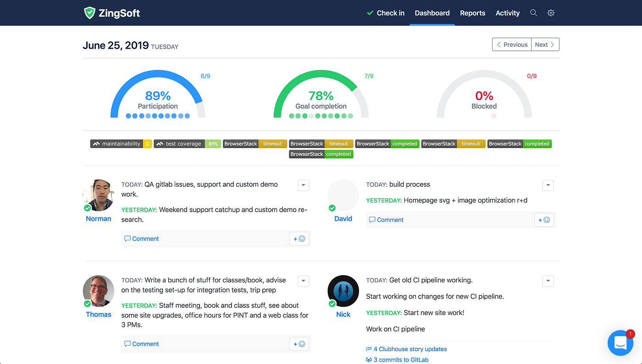642x364 pixels.
Task: Open Nick's update options menu
Action: click(x=548, y=281)
